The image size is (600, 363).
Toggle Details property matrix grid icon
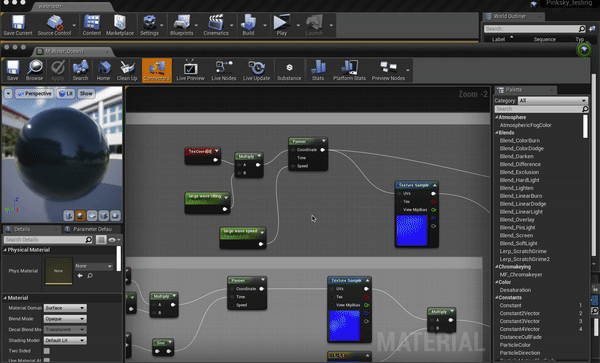101,240
